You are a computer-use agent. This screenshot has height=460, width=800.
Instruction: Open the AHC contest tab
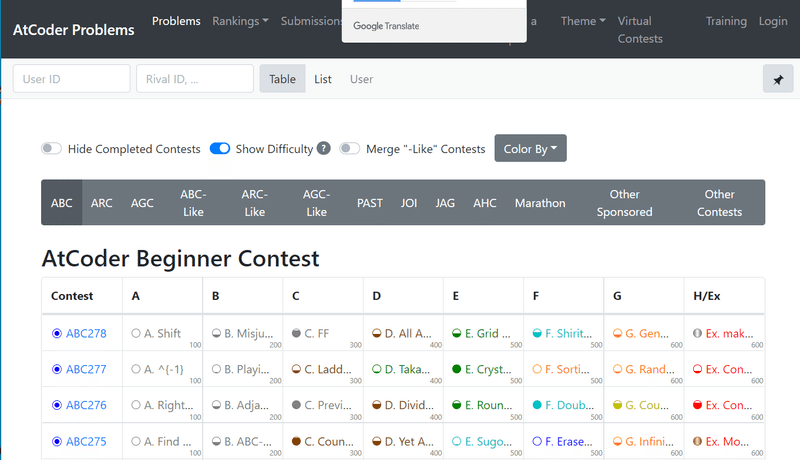tap(485, 202)
